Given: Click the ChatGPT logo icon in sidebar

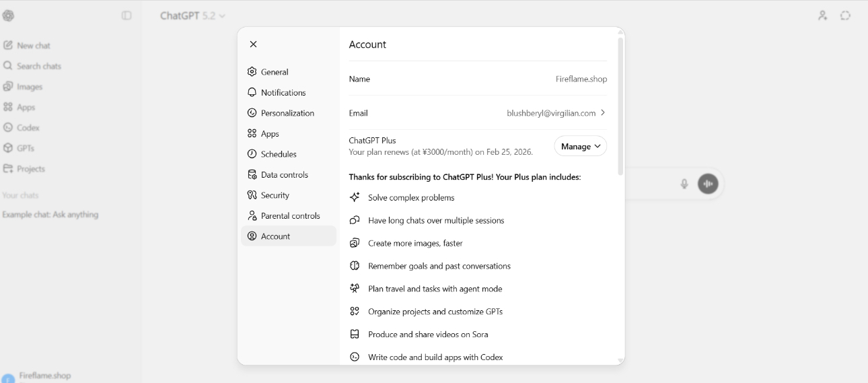Looking at the screenshot, I should (x=8, y=15).
